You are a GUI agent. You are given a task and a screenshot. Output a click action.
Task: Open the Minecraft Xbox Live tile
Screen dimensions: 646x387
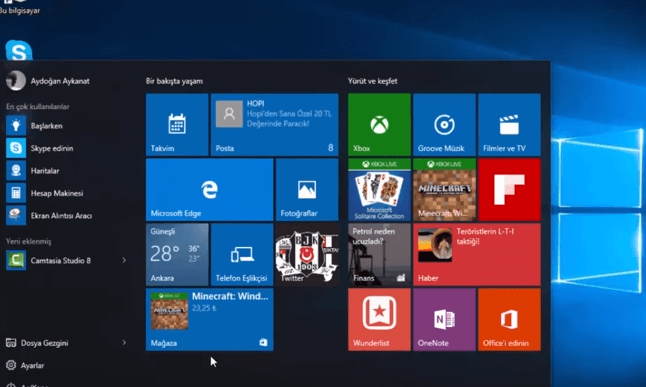445,190
